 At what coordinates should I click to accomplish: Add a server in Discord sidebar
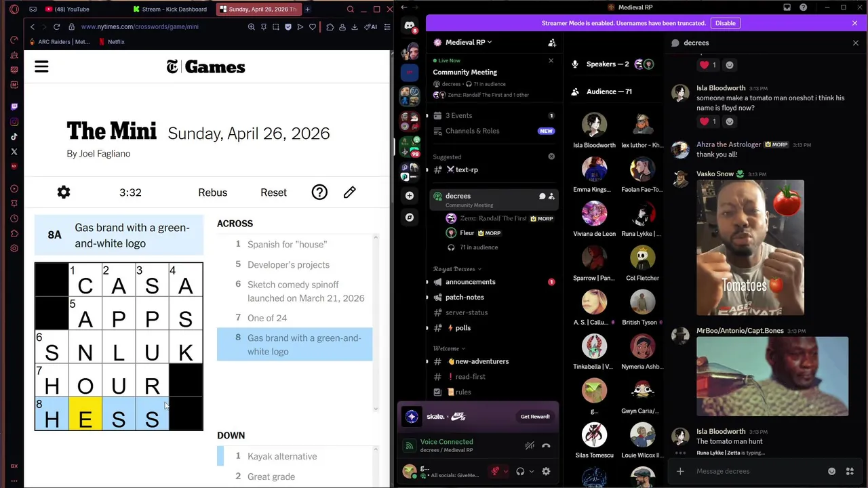pos(410,196)
